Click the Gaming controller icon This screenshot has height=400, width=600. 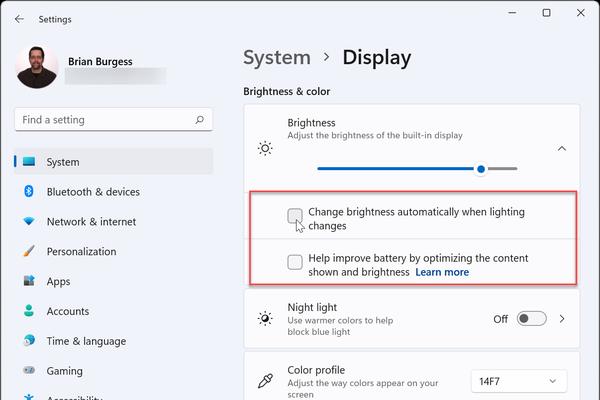tap(29, 370)
